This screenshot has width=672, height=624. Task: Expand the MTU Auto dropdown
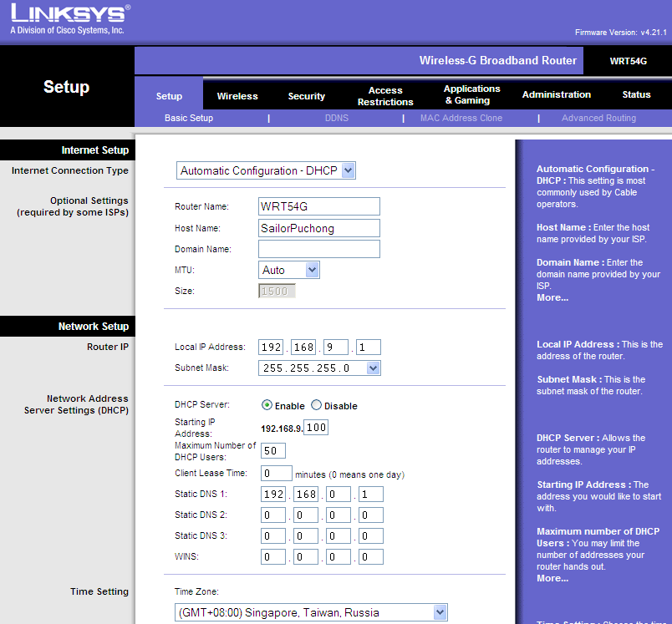tap(289, 270)
